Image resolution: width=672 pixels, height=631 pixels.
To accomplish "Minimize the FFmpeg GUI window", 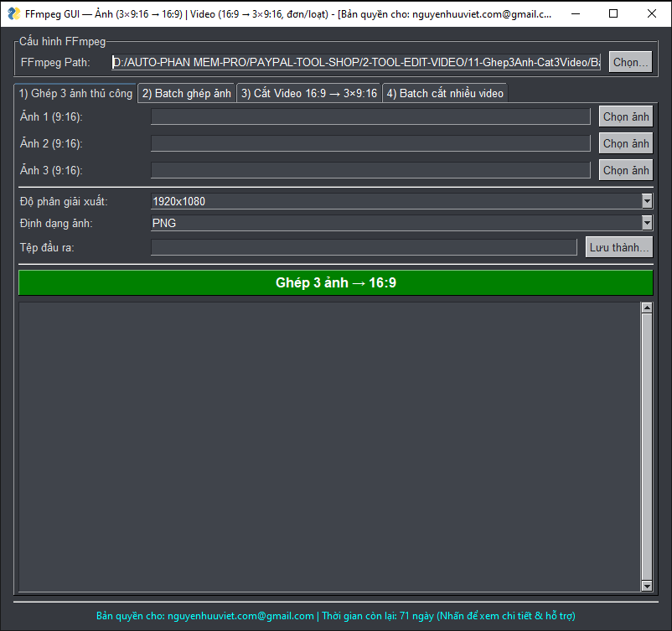I will [576, 13].
